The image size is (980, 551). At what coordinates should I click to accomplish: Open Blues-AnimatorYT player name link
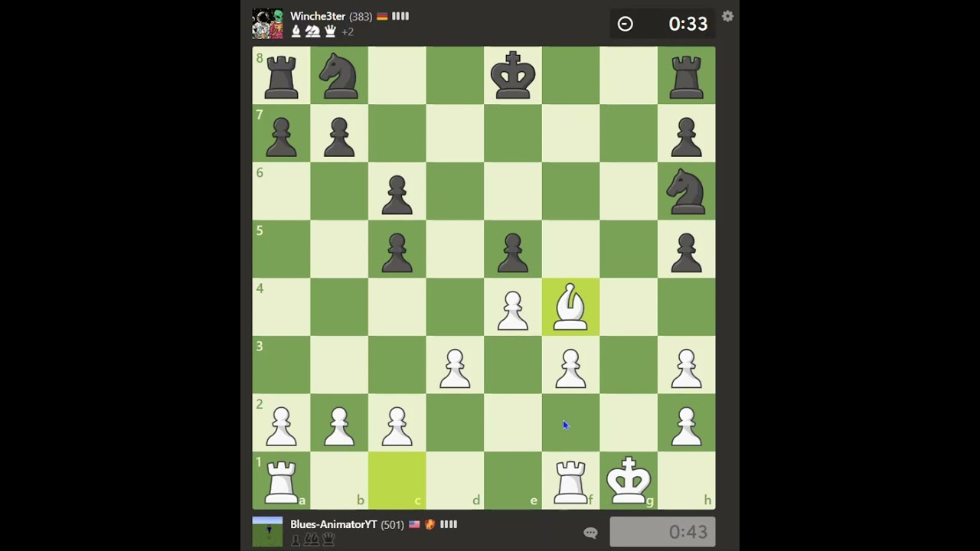click(x=333, y=524)
